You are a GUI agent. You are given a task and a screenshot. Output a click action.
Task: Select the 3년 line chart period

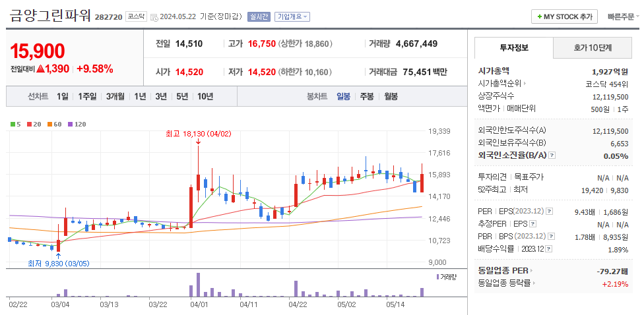pos(160,97)
